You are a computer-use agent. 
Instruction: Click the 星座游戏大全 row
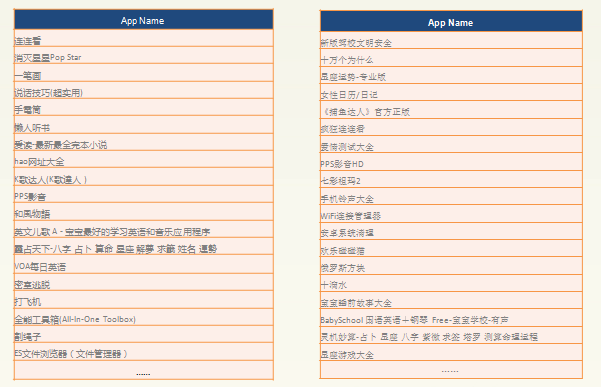(451, 353)
